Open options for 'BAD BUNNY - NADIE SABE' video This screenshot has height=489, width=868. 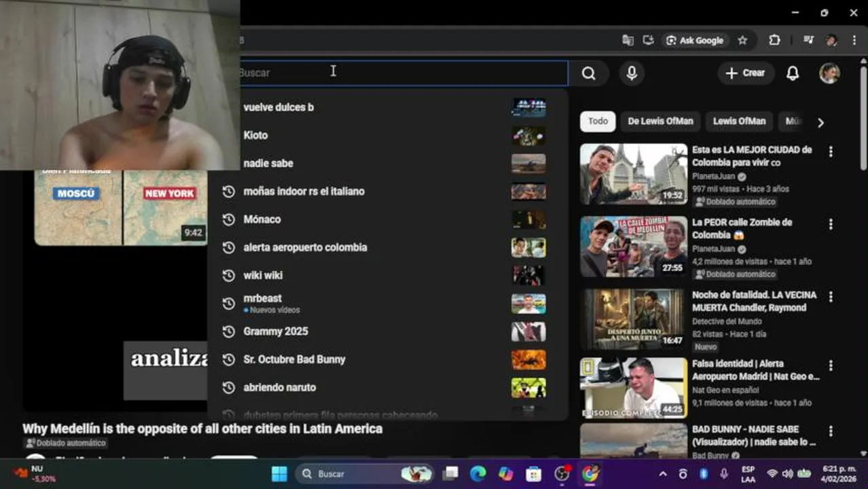click(830, 431)
